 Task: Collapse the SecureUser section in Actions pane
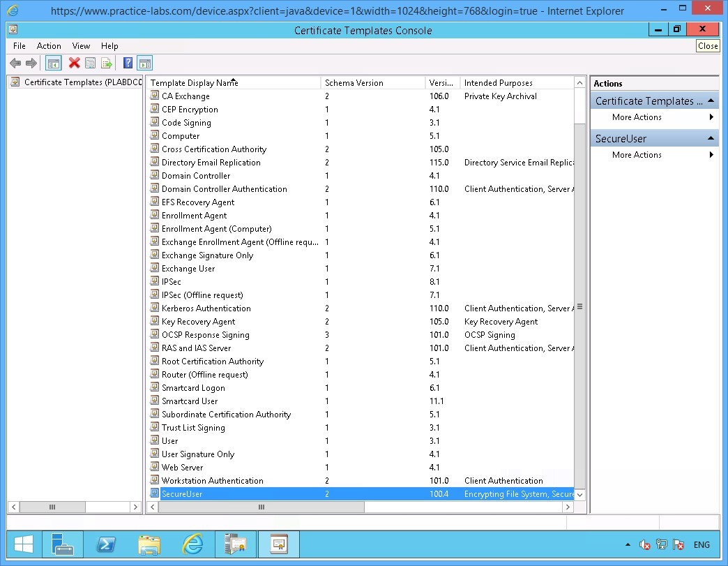pyautogui.click(x=711, y=137)
